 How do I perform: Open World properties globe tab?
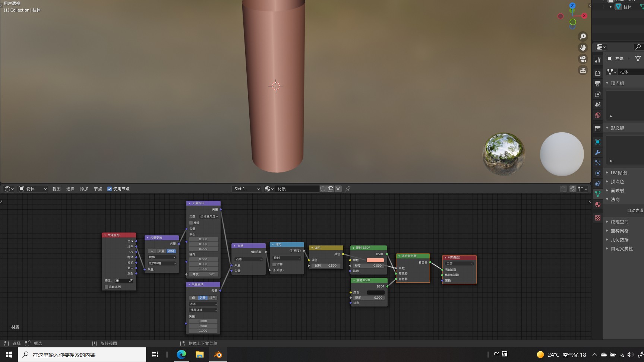point(598,115)
